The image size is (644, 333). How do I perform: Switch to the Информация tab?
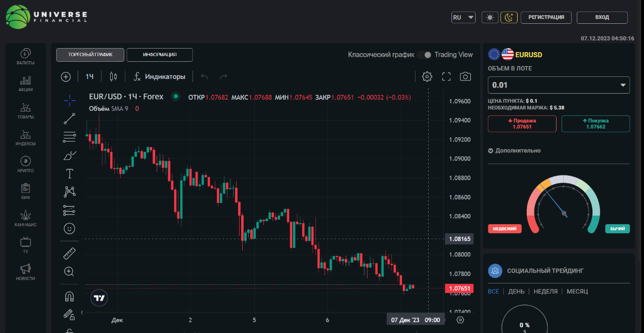coord(160,55)
